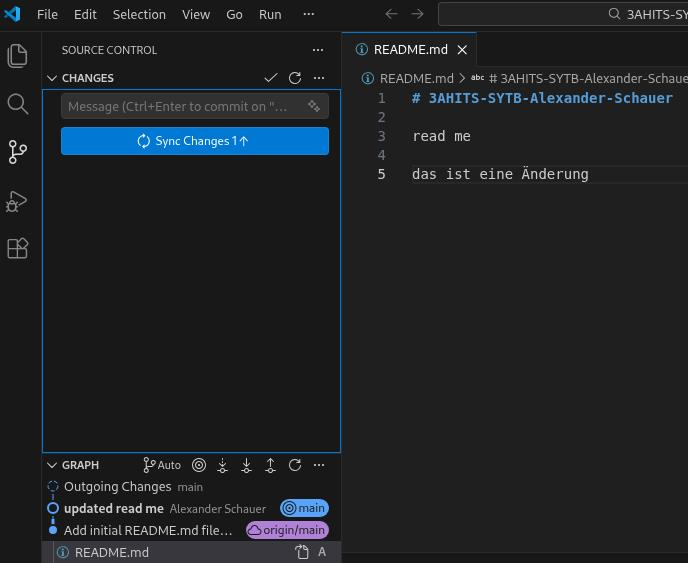688x563 pixels.
Task: Select the 'updated read me' commit
Action: (x=114, y=508)
